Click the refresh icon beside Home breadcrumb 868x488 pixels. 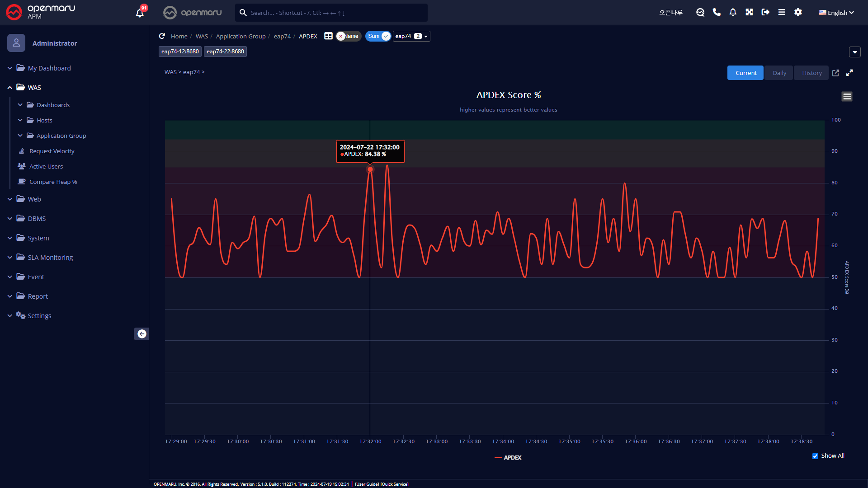click(162, 36)
